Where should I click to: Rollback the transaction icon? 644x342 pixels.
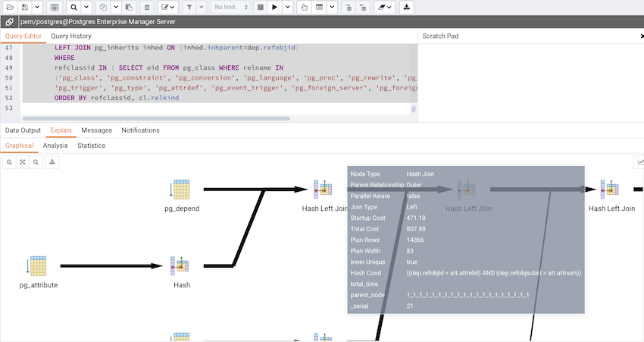363,7
